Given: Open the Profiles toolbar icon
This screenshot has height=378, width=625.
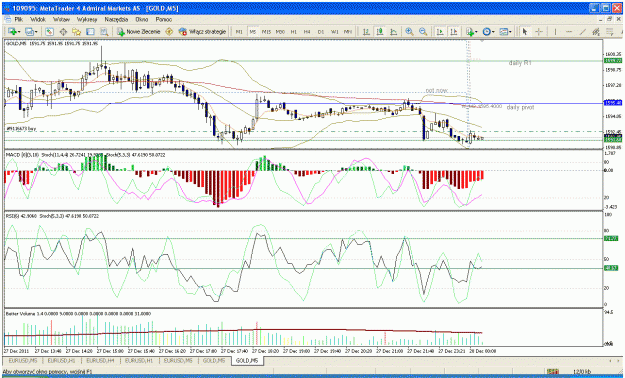Looking at the screenshot, I should [29, 32].
